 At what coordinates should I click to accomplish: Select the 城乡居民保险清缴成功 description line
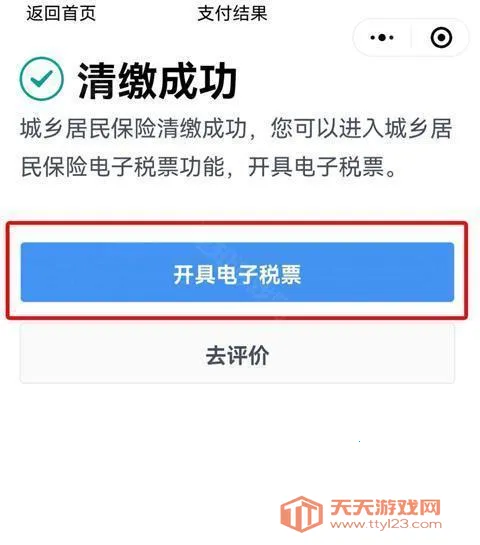pos(133,128)
